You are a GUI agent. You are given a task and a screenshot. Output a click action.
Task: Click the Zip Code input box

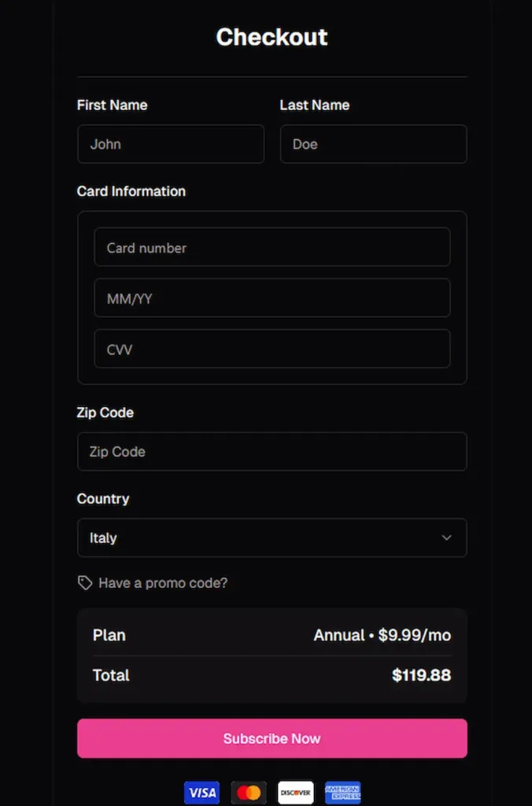272,451
